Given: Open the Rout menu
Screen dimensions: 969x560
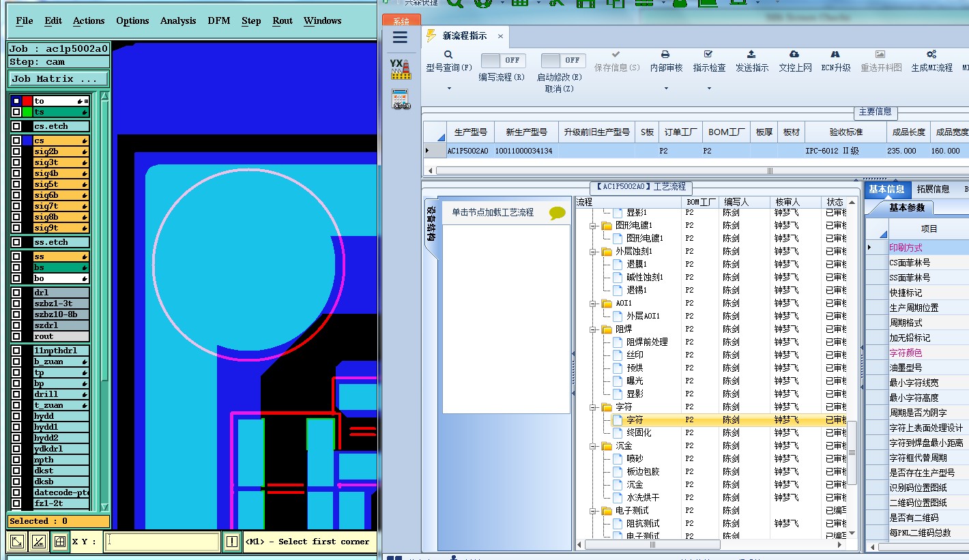Looking at the screenshot, I should (283, 20).
